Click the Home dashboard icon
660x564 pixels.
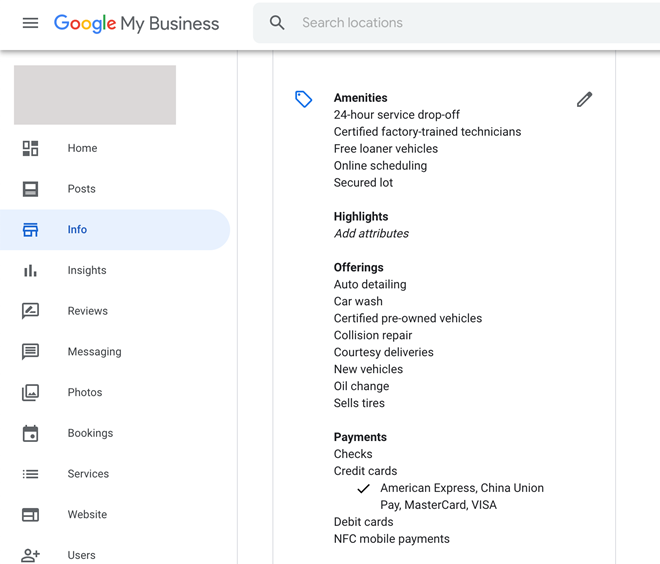pyautogui.click(x=30, y=148)
